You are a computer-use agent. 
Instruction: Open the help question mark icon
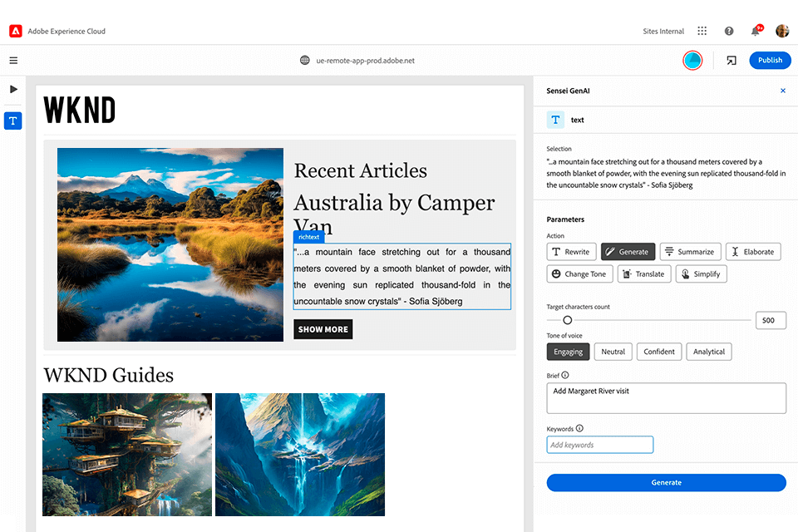(x=729, y=31)
